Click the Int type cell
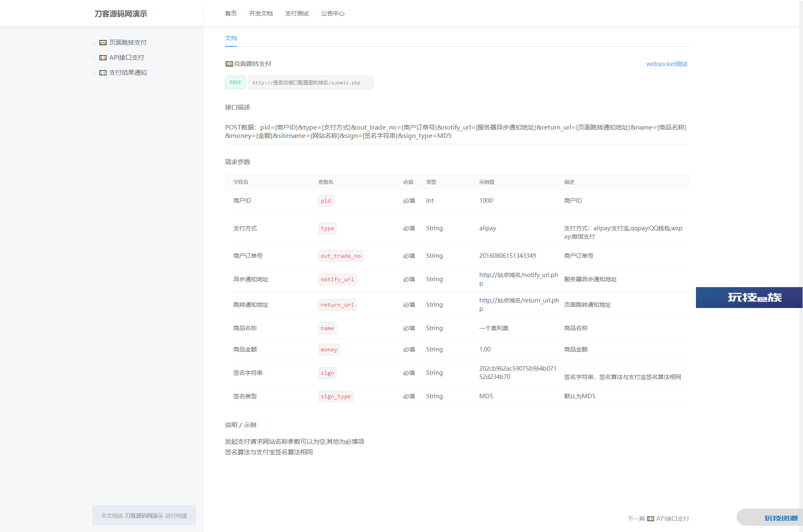The width and height of the screenshot is (803, 532). coord(430,201)
